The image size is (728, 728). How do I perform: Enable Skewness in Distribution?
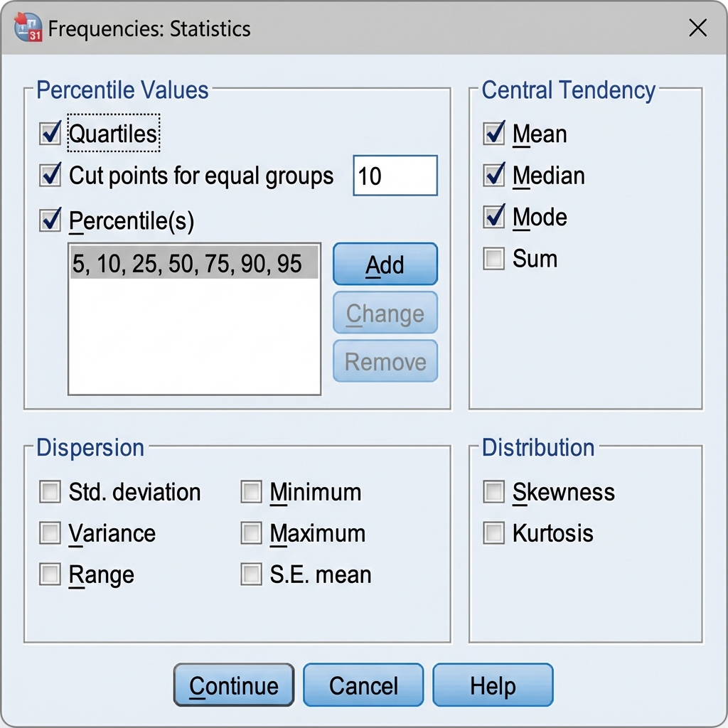point(493,492)
